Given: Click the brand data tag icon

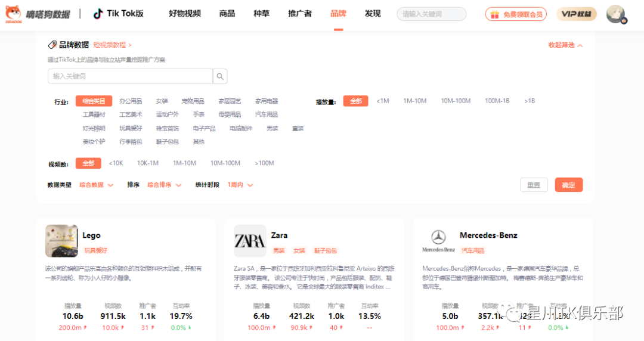Looking at the screenshot, I should [52, 45].
